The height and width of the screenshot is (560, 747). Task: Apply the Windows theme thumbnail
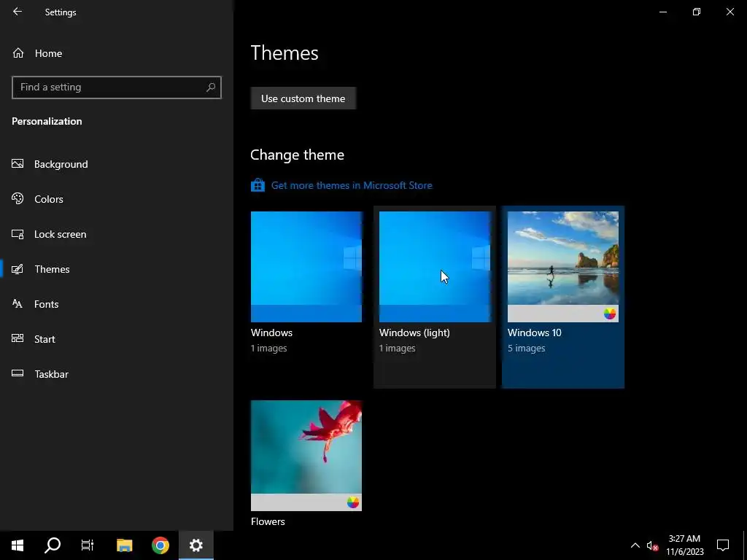(x=306, y=267)
